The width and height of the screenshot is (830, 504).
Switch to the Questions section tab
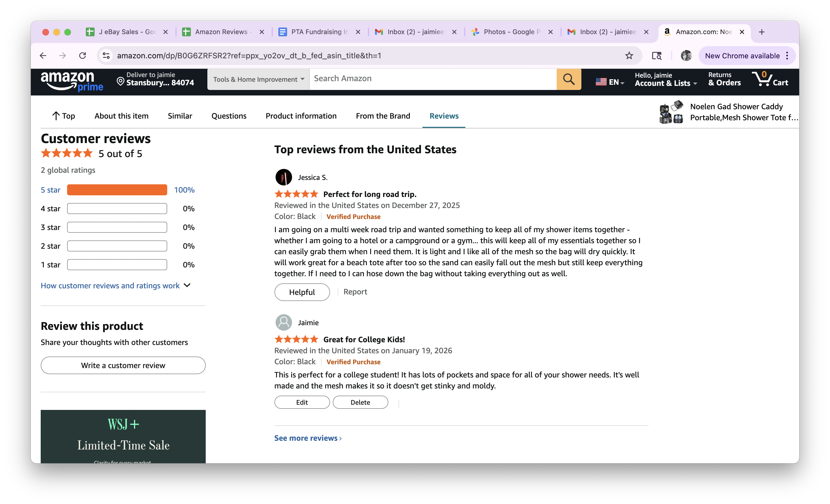coord(229,116)
